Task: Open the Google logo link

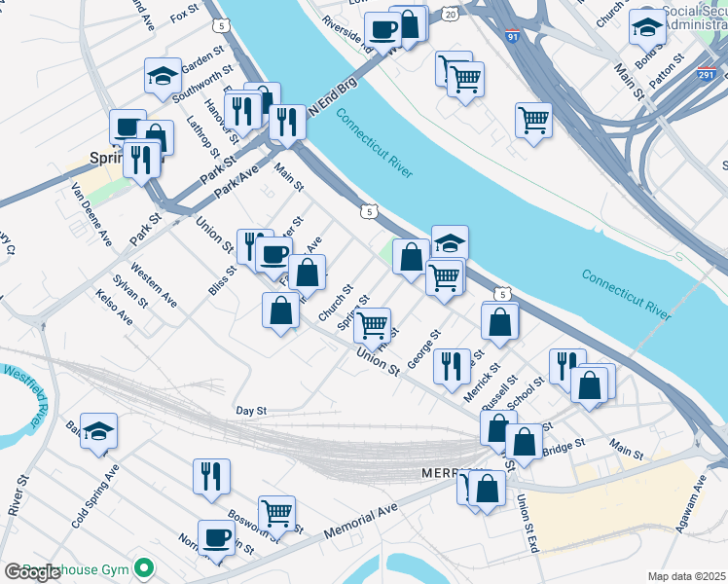Action: coord(32,572)
